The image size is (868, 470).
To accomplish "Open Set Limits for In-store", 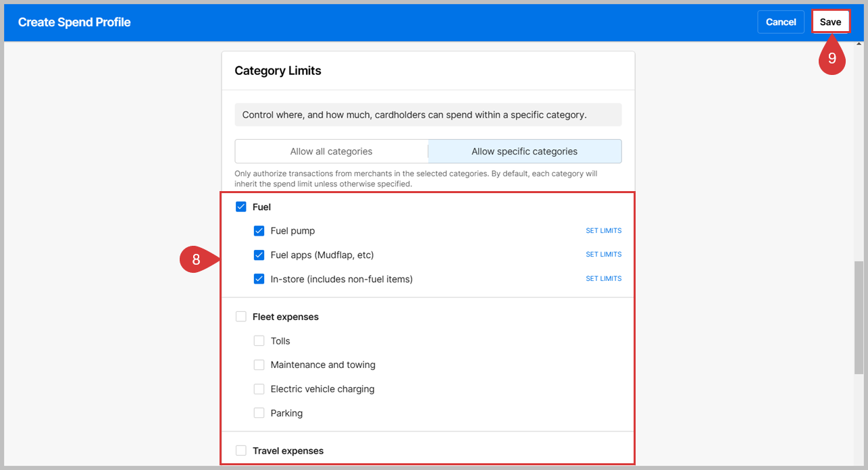I will point(603,279).
